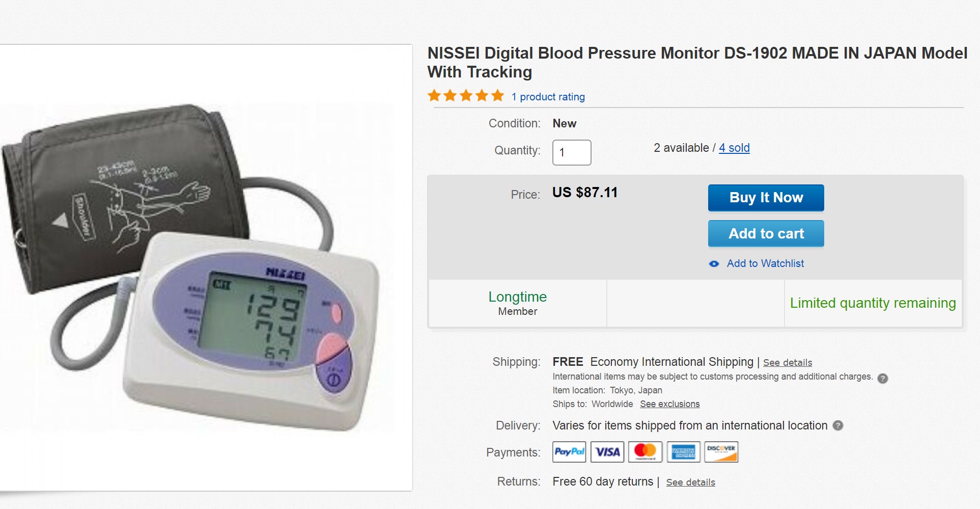Open returns See details link
Viewport: 980px width, 509px height.
coord(690,483)
